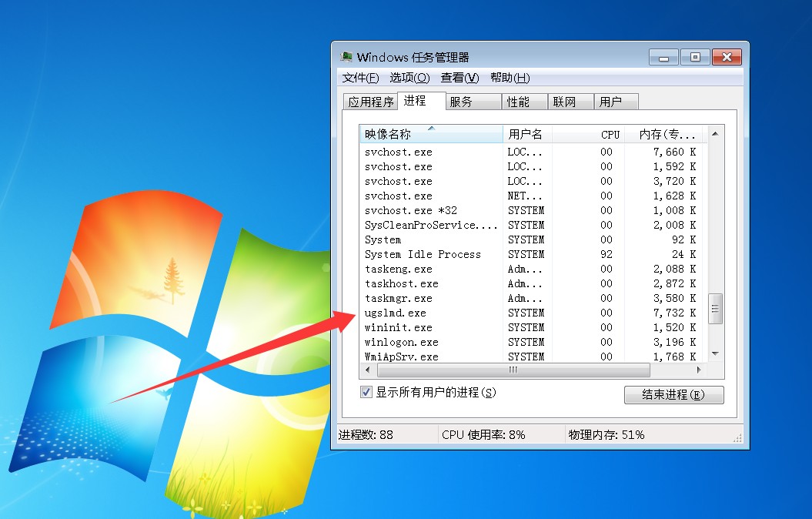
Task: Click the vertical scrollbar down arrow
Action: (x=715, y=353)
